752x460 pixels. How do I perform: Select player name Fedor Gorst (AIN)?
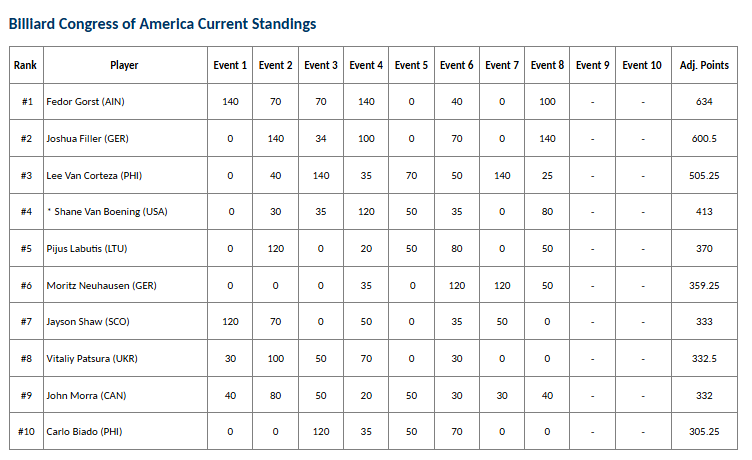85,102
